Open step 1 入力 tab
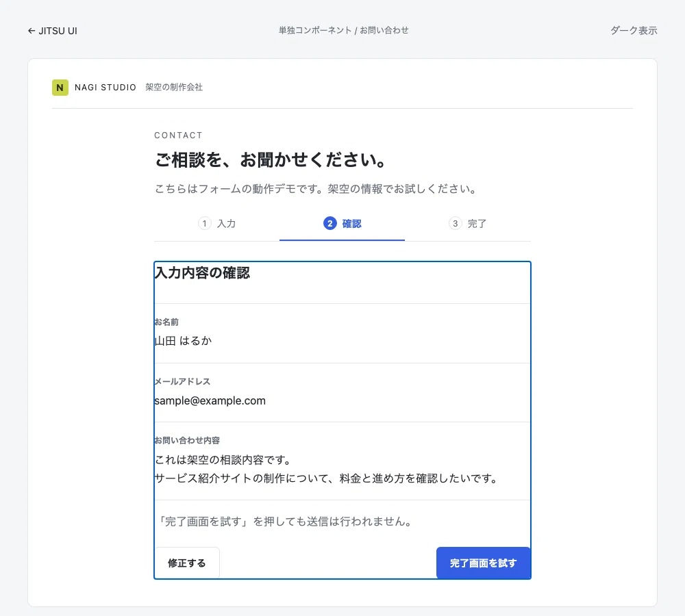 click(x=216, y=224)
